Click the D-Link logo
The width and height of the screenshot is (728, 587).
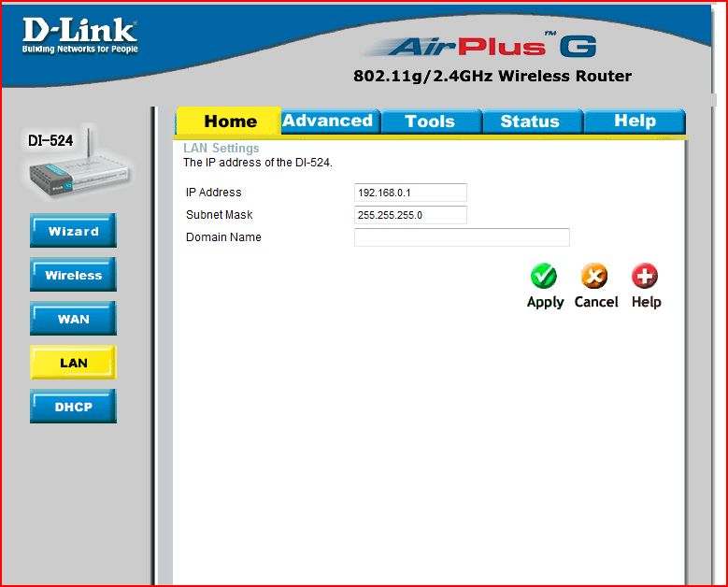tap(79, 36)
